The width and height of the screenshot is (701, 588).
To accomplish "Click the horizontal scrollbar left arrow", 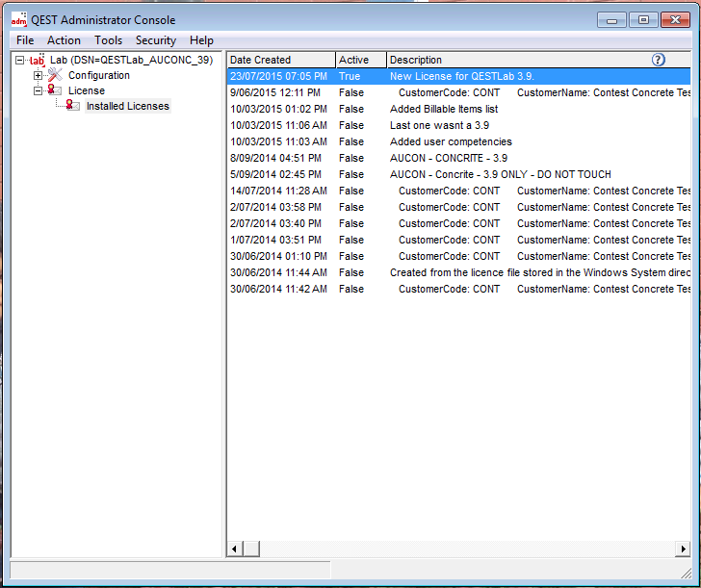I will (x=234, y=549).
